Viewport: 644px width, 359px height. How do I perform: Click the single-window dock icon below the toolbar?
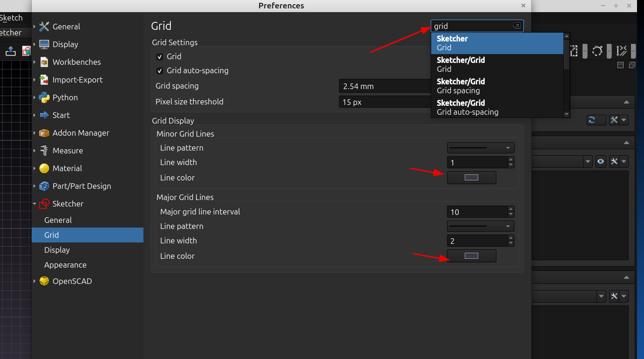(x=620, y=65)
